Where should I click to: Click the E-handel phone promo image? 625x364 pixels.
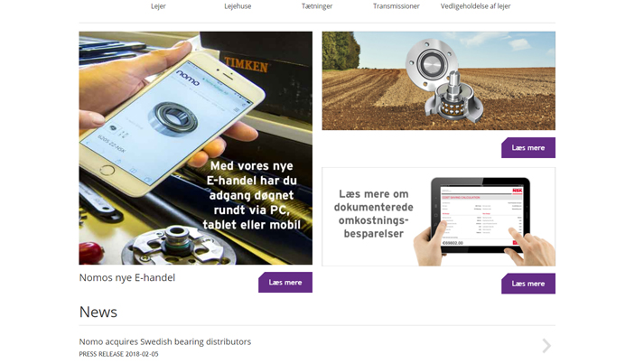(x=196, y=148)
